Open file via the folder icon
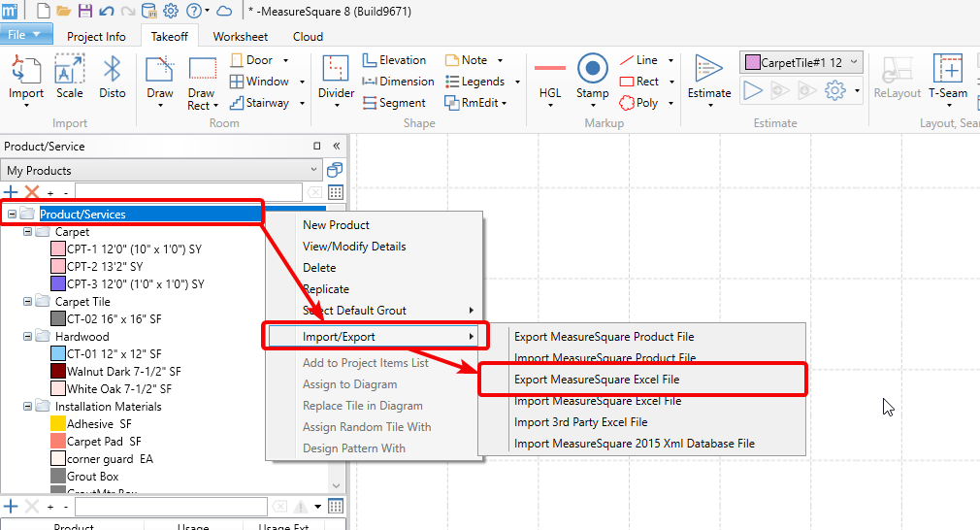This screenshot has height=530, width=980. point(63,11)
